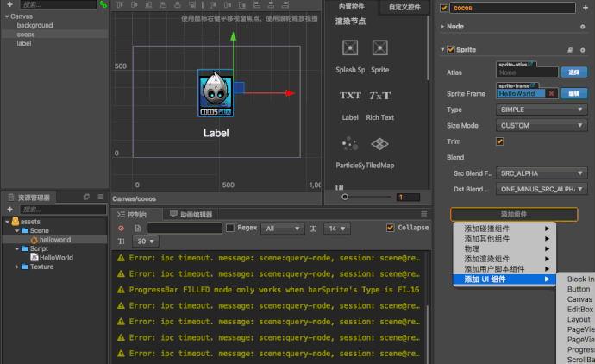Pick the Label TXT control icon

click(350, 96)
